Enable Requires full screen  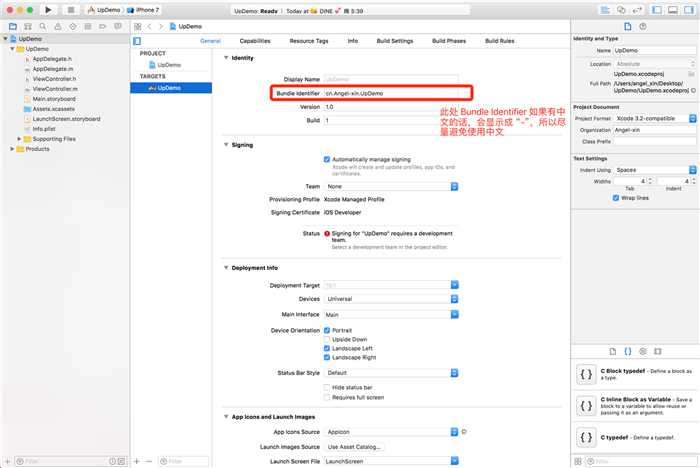(x=327, y=397)
